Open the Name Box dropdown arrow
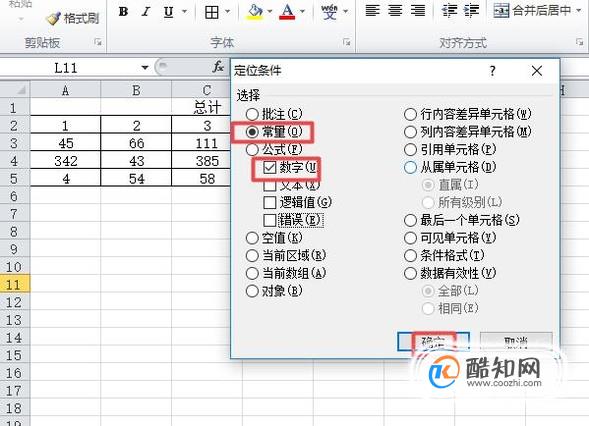 [x=145, y=68]
